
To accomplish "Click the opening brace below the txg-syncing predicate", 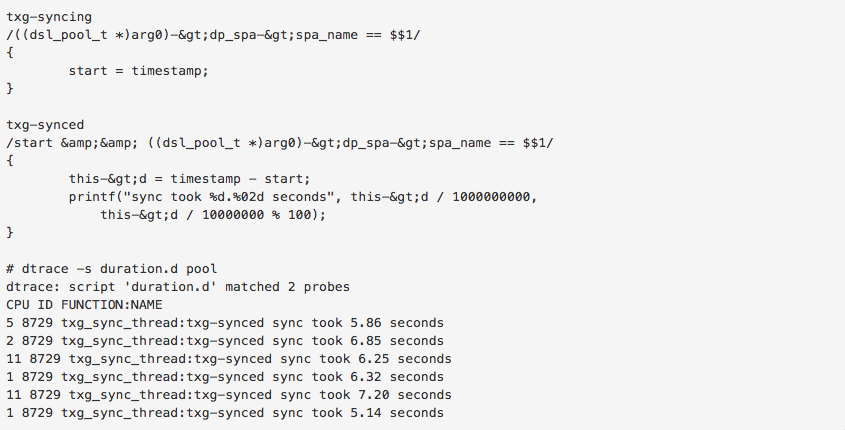I will (x=10, y=53).
